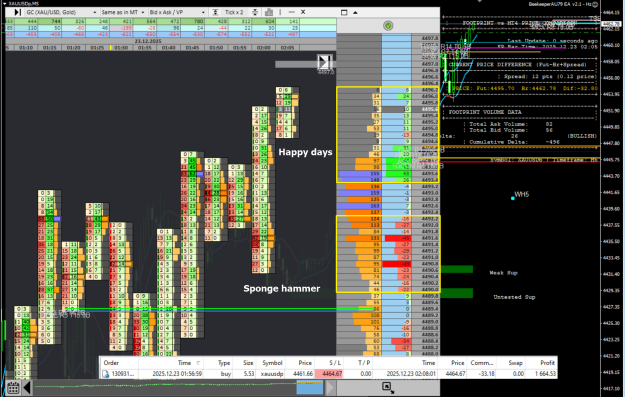
Task: Click the 'Untested Sup' label on MT chart
Action: (514, 297)
